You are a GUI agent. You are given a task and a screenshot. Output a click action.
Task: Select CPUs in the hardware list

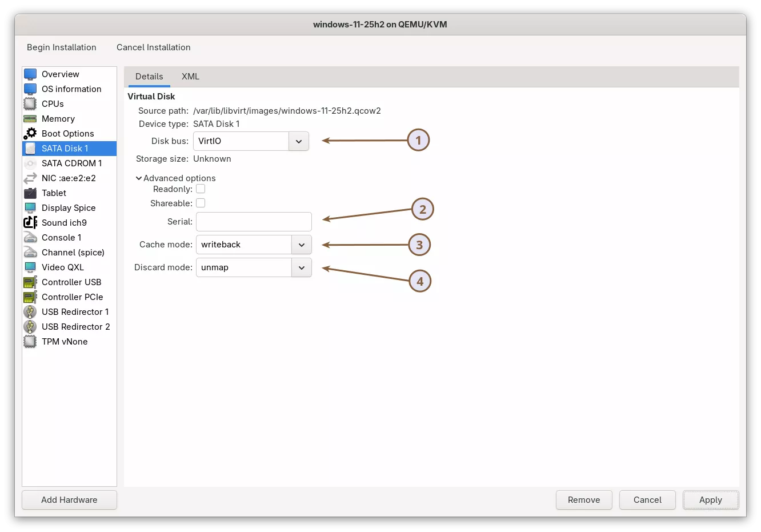[69, 104]
